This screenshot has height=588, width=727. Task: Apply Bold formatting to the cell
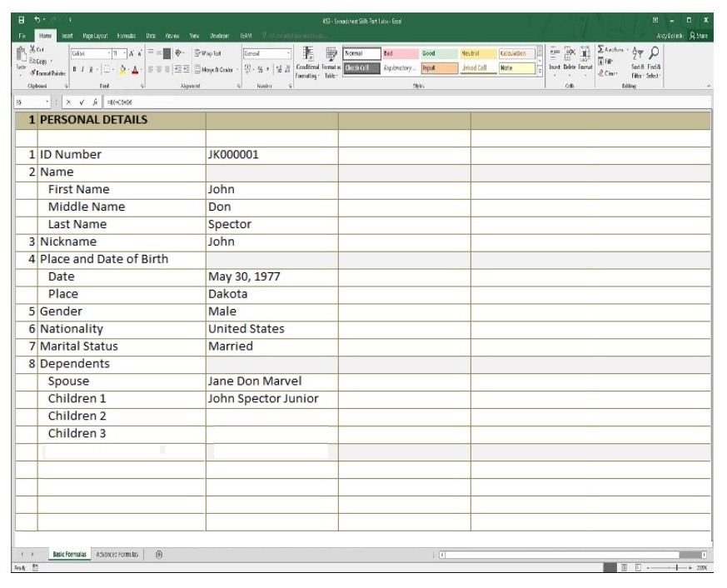tap(73, 68)
